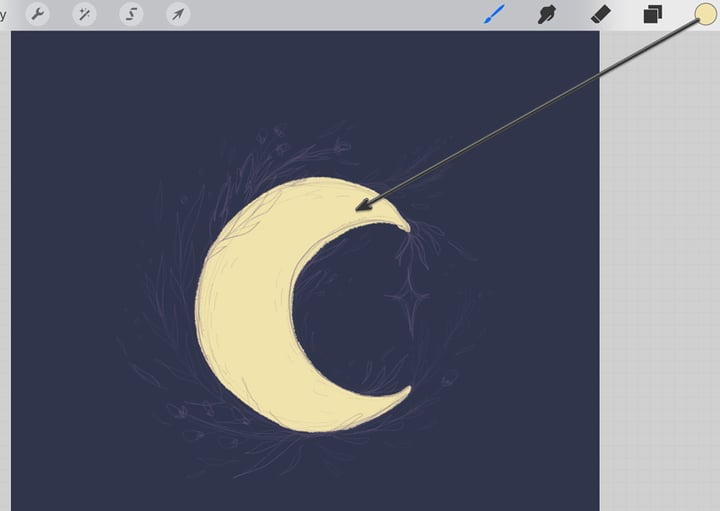Open the active color swatch

tap(706, 14)
